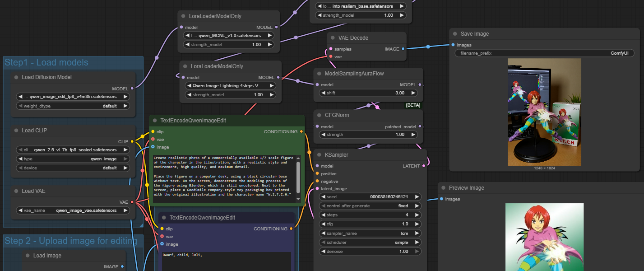Click strength_model value on the Lightning Lora node
The image size is (644, 271).
[230, 95]
